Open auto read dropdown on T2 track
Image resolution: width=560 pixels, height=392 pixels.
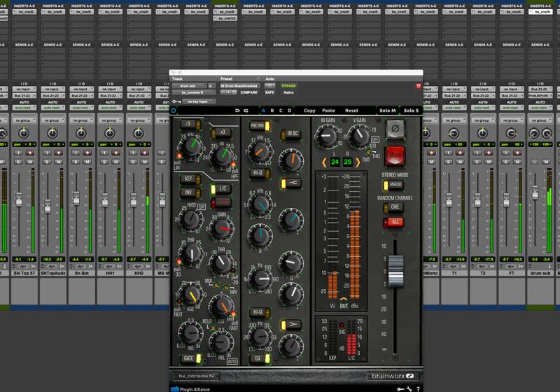482,108
